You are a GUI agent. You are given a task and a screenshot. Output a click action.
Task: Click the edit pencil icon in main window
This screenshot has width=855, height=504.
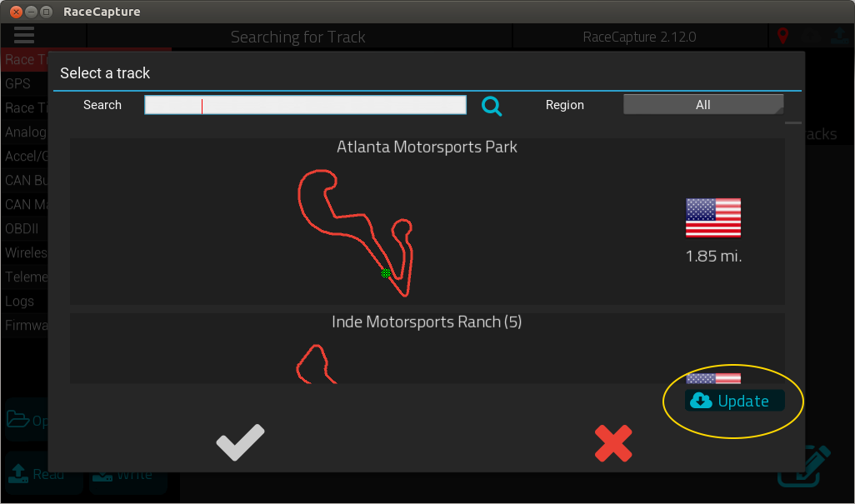805,466
